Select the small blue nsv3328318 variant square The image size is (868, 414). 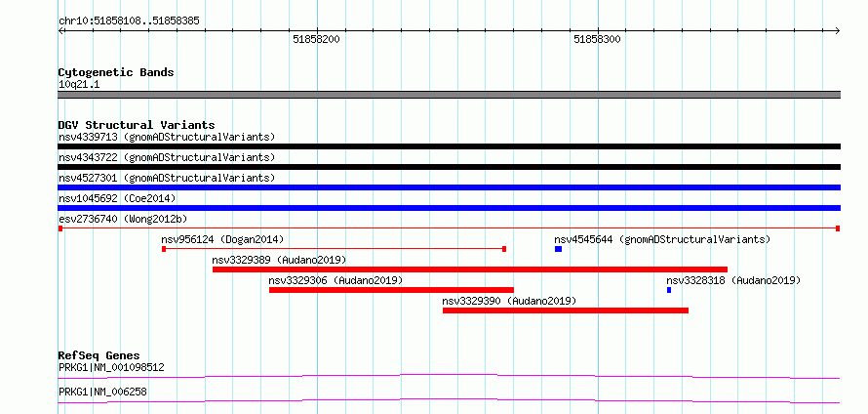669,290
